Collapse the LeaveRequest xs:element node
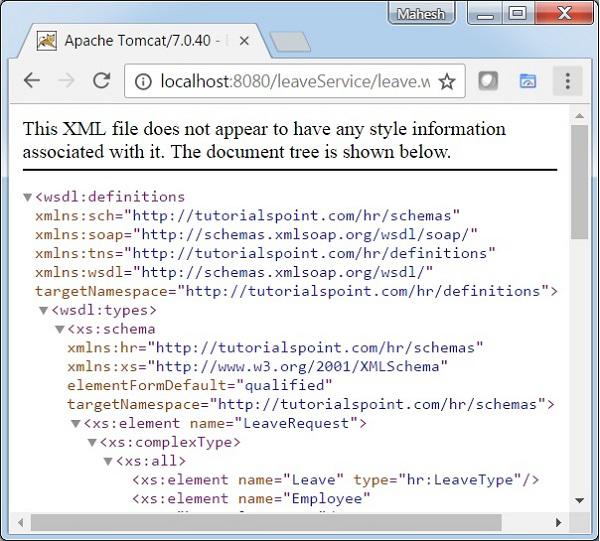The image size is (600, 541). (x=76, y=424)
